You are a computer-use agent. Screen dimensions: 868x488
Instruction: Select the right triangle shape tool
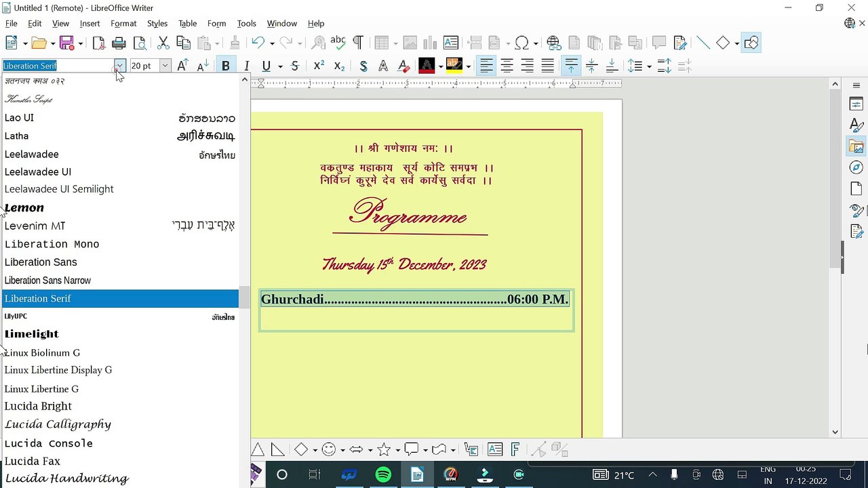tap(278, 449)
